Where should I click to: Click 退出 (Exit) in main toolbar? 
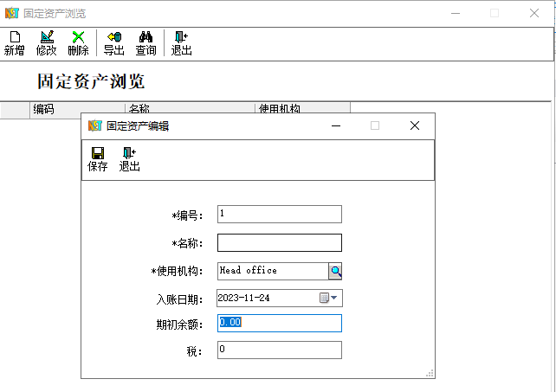[181, 42]
